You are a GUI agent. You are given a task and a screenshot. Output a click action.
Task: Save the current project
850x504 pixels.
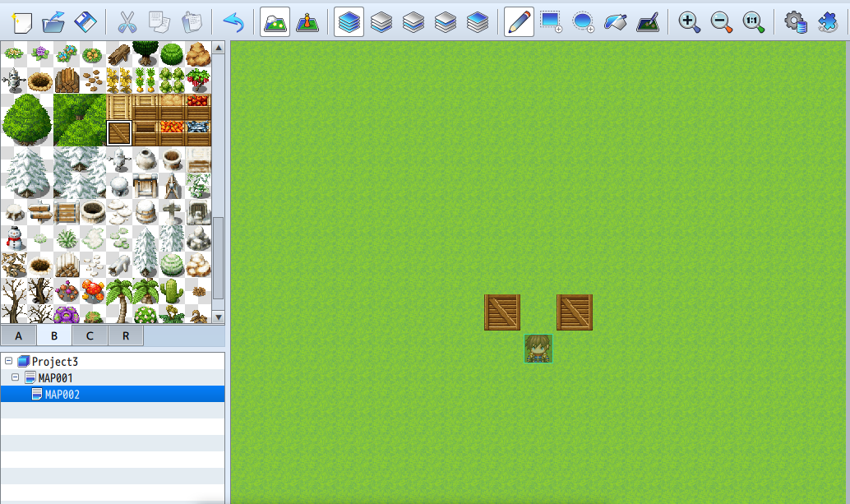point(85,22)
